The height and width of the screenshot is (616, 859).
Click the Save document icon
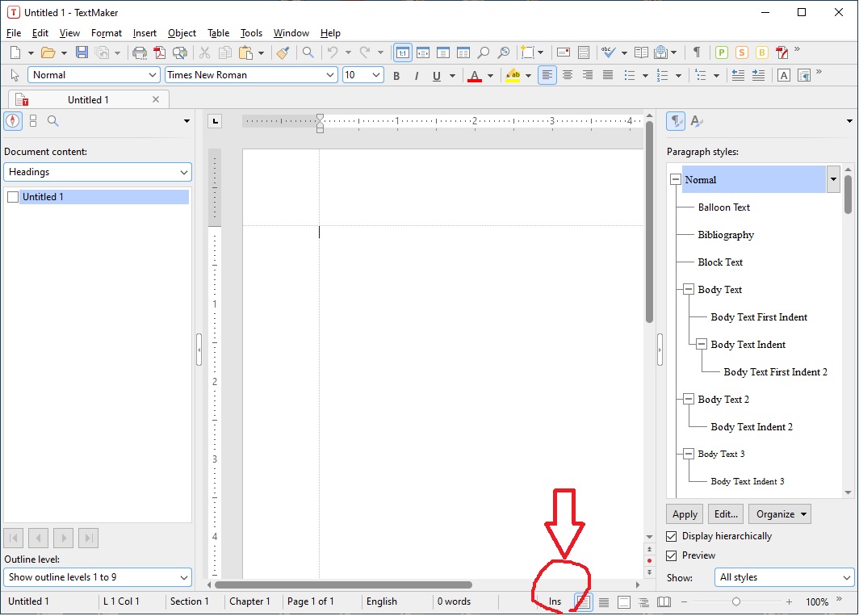pyautogui.click(x=82, y=52)
